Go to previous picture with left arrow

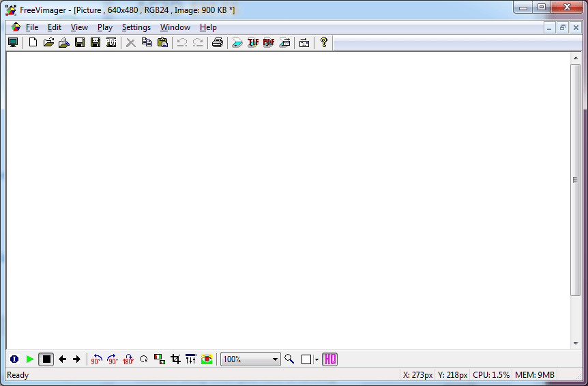(x=62, y=359)
